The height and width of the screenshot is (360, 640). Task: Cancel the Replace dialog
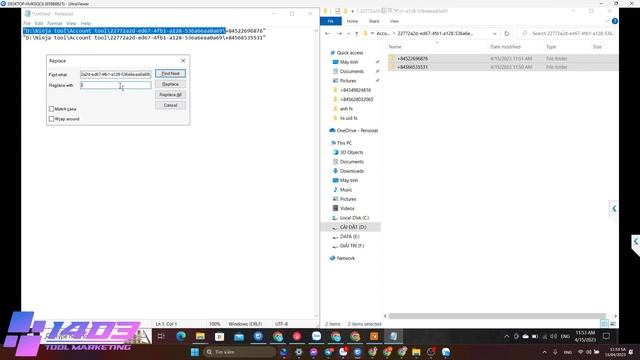pos(170,105)
